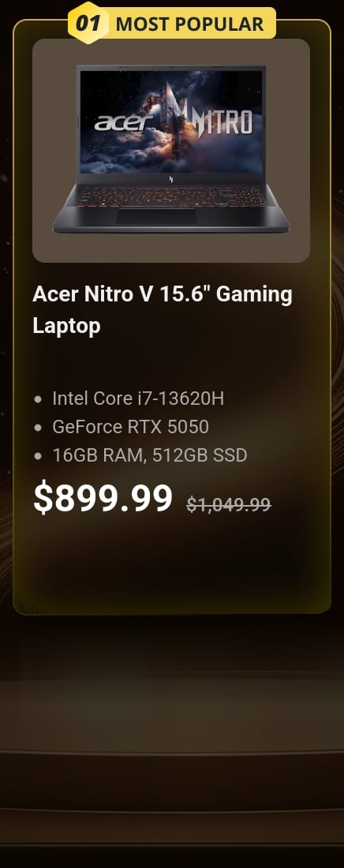Select the Intel Core i7-13620H spec line

point(139,398)
